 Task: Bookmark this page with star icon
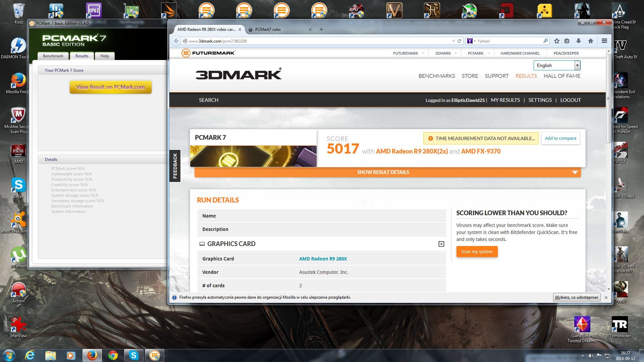[557, 41]
